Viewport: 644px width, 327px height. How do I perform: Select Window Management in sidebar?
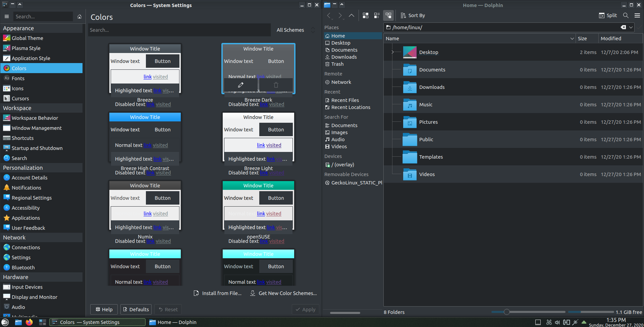coord(41,128)
